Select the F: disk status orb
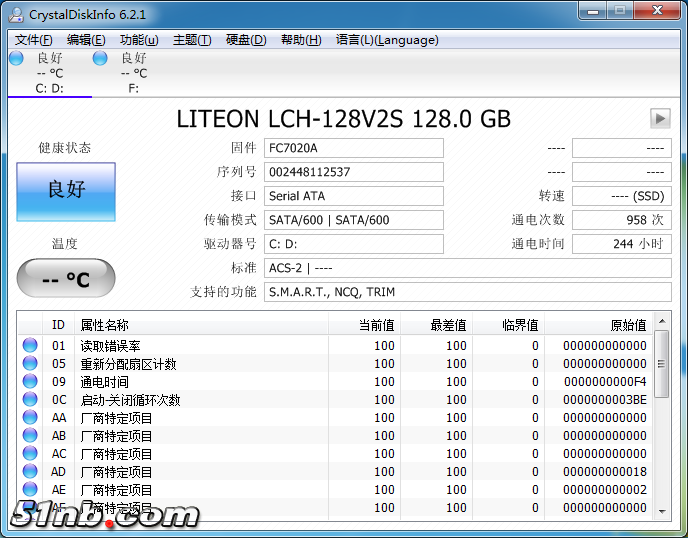 100,58
